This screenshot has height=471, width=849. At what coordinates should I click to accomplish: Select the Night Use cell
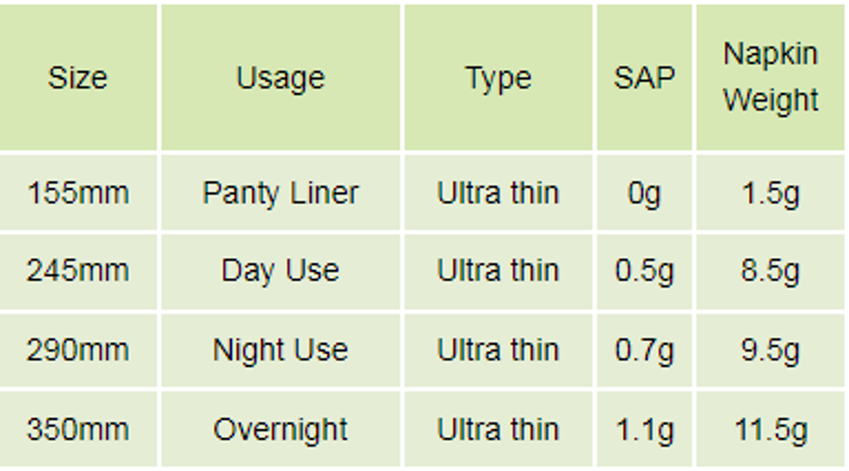(x=280, y=350)
